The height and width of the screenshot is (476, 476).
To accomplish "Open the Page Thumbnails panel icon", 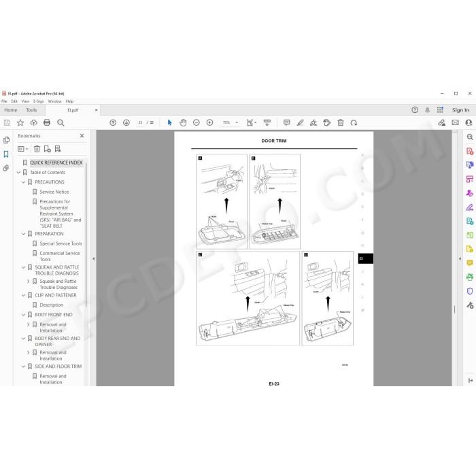I will 6,140.
